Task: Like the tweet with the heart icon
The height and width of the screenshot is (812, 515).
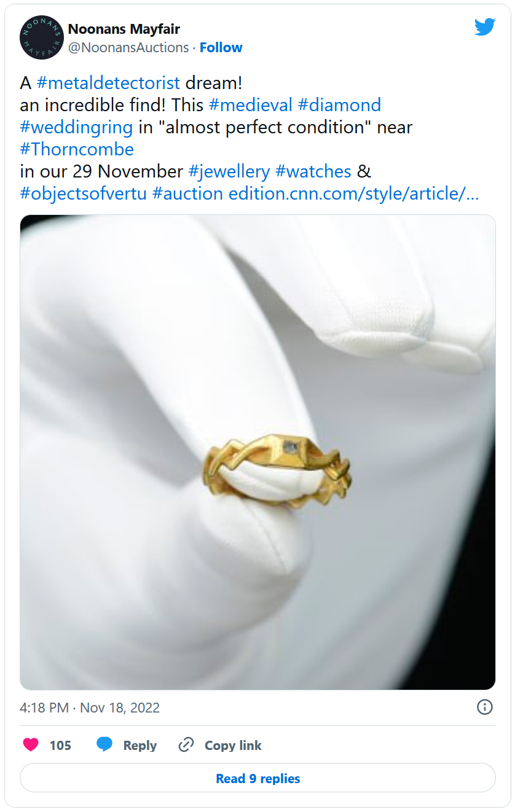Action: click(31, 745)
